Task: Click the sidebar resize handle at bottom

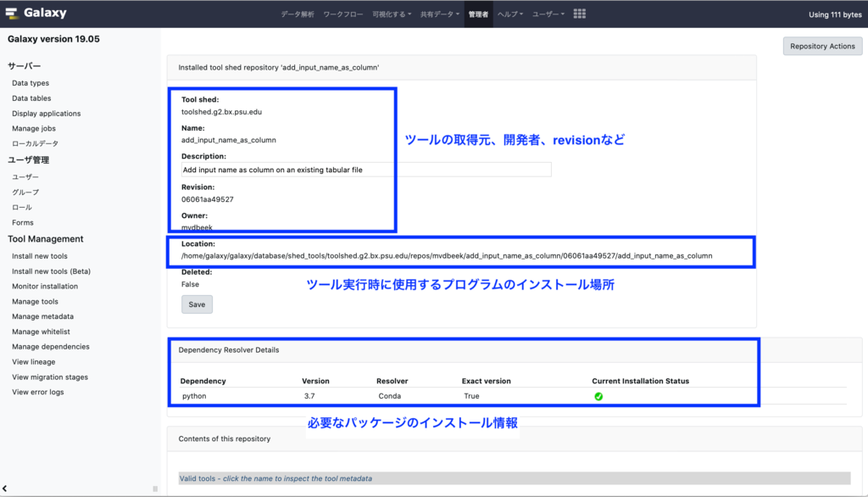Action: (155, 489)
